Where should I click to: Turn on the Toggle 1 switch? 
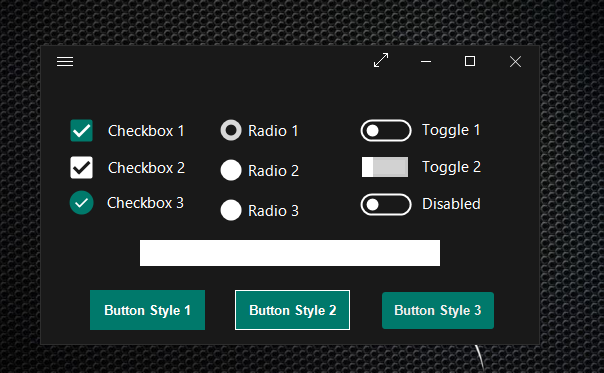[x=386, y=131]
